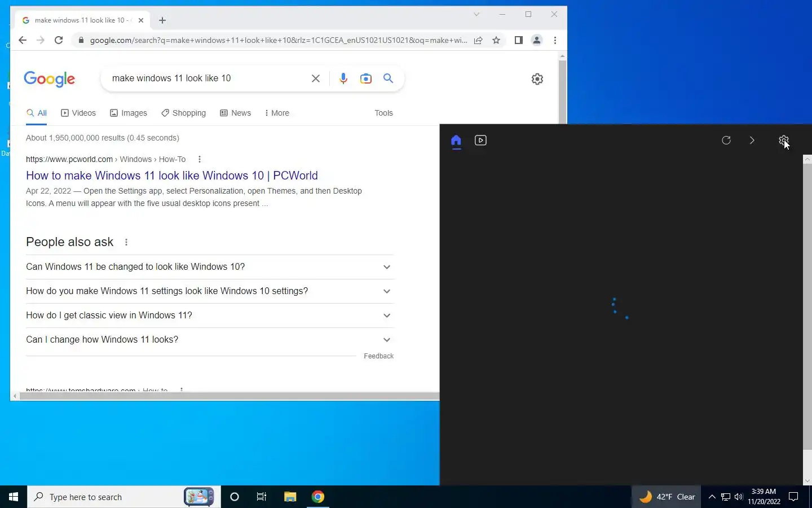Reload the Google search page
Image resolution: width=812 pixels, height=508 pixels.
click(59, 40)
